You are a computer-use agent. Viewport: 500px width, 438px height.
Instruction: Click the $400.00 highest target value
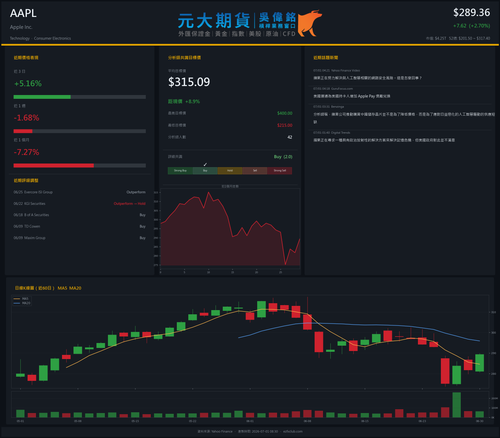pos(285,113)
